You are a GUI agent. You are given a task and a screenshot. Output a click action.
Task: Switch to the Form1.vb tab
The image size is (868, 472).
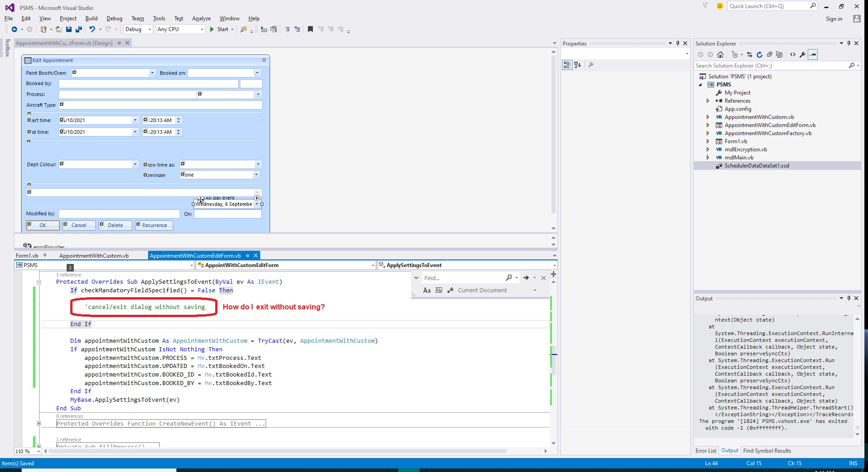point(27,256)
